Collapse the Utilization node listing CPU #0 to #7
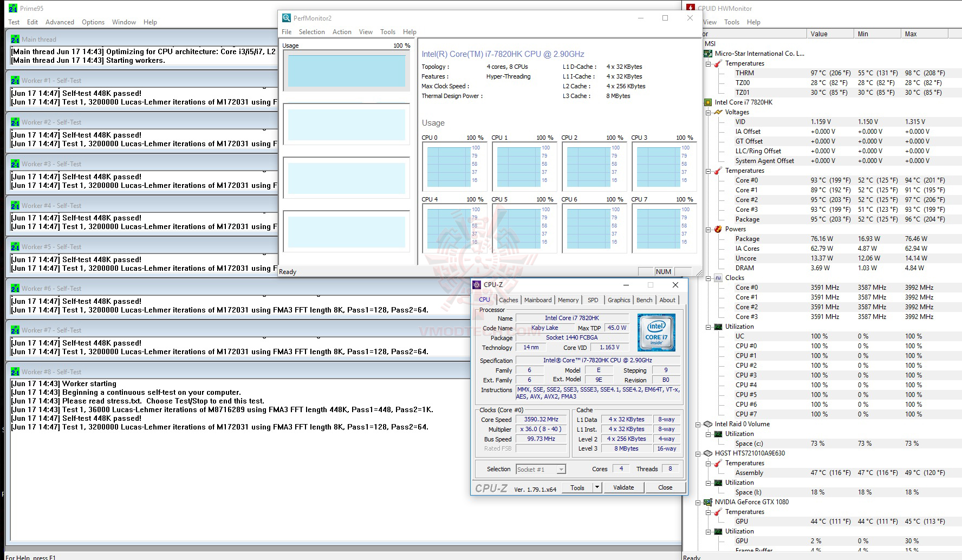Image resolution: width=962 pixels, height=560 pixels. [708, 327]
